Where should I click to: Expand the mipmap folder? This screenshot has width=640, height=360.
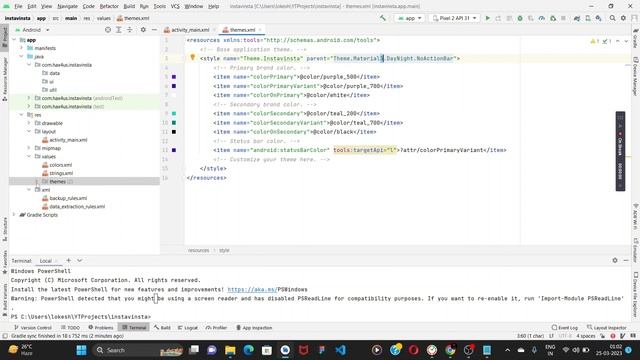pos(29,148)
